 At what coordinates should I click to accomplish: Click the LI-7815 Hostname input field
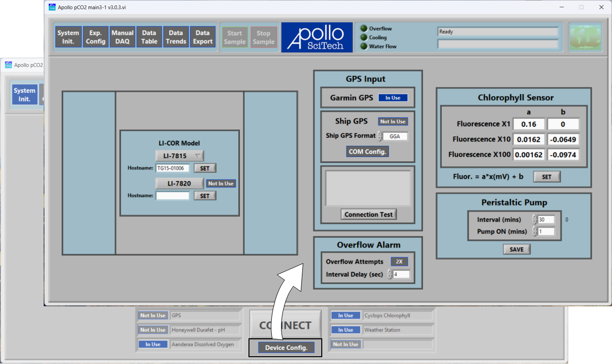pyautogui.click(x=172, y=168)
